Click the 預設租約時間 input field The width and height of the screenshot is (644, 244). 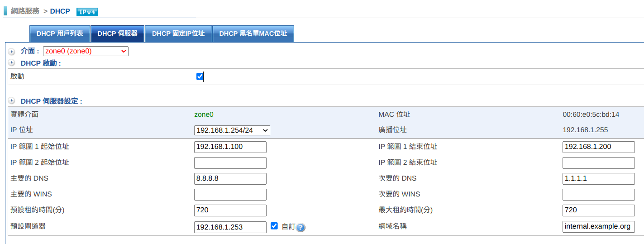[x=230, y=210]
